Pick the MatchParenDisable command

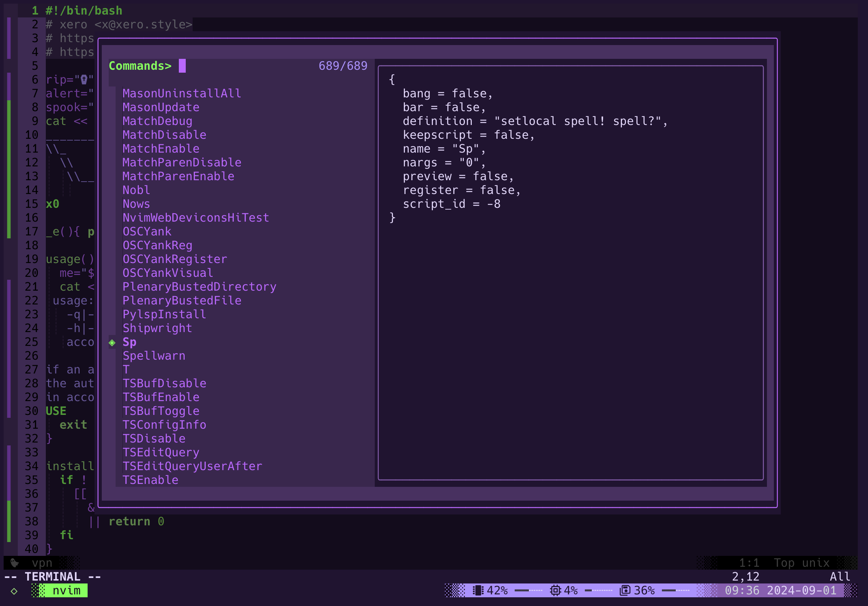[x=181, y=162]
